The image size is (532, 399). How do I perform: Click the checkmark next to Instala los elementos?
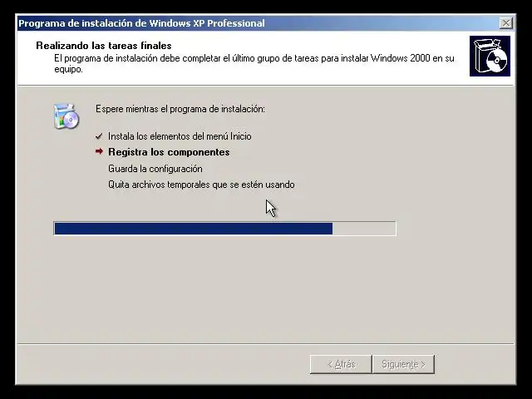coord(99,136)
